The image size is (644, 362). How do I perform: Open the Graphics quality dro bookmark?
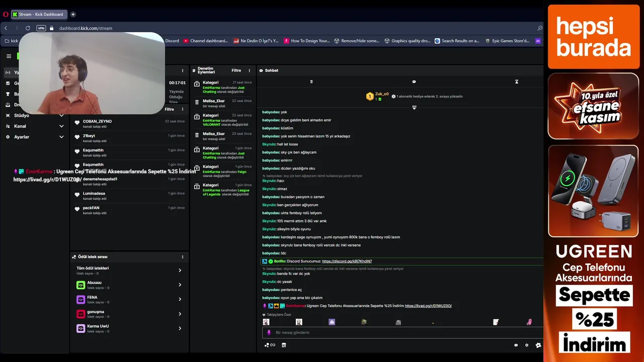pyautogui.click(x=408, y=41)
